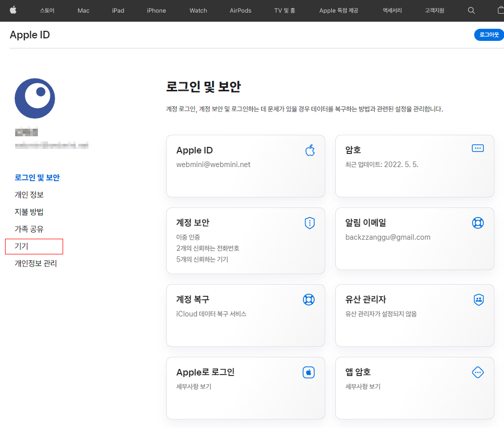Open the iPad menu item
The width and height of the screenshot is (504, 428).
118,11
